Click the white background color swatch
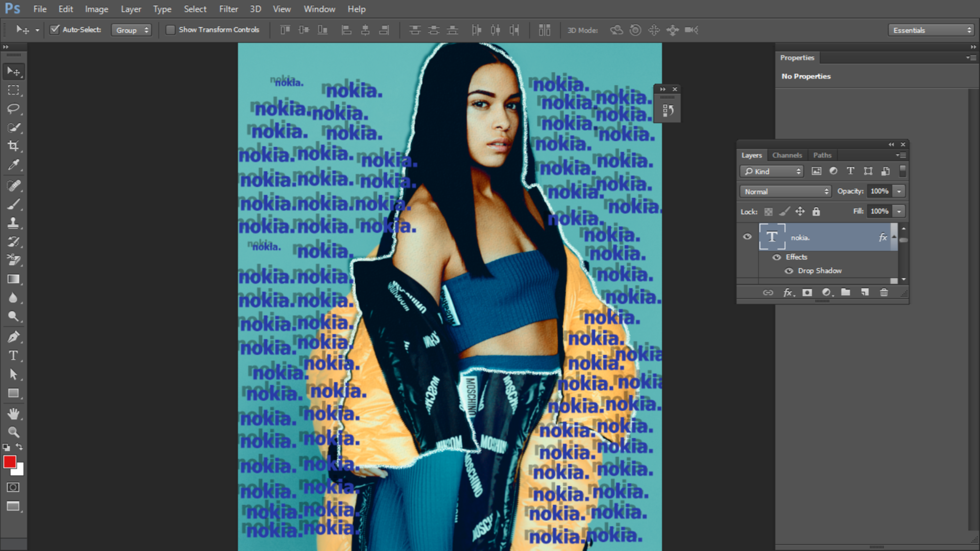The image size is (980, 551). (19, 472)
